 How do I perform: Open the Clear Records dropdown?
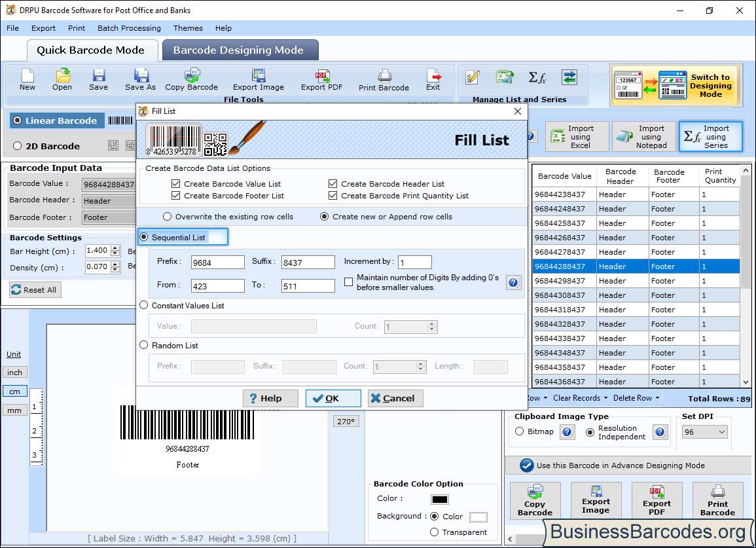point(580,398)
